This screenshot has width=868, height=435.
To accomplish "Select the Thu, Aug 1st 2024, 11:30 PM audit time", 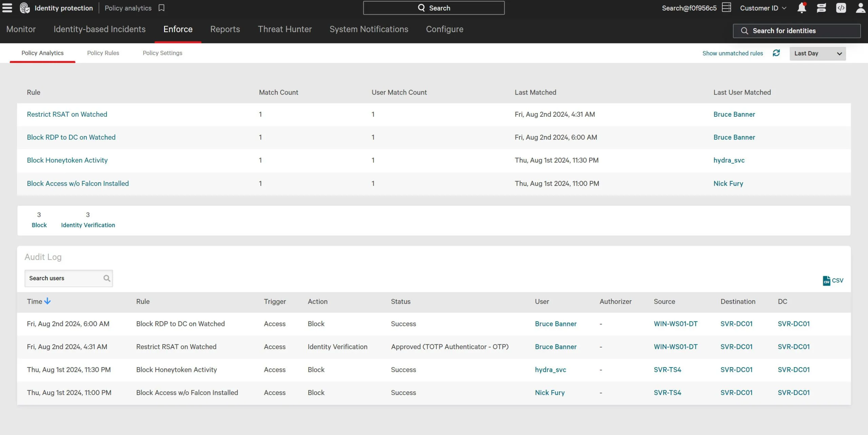I will coord(69,370).
